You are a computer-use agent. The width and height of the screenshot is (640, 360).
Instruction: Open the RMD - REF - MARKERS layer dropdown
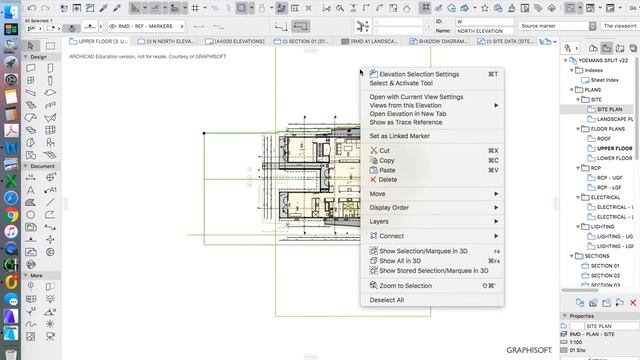146,26
